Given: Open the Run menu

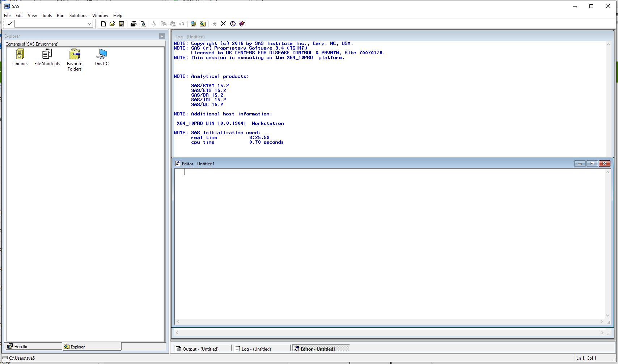Looking at the screenshot, I should coord(60,16).
